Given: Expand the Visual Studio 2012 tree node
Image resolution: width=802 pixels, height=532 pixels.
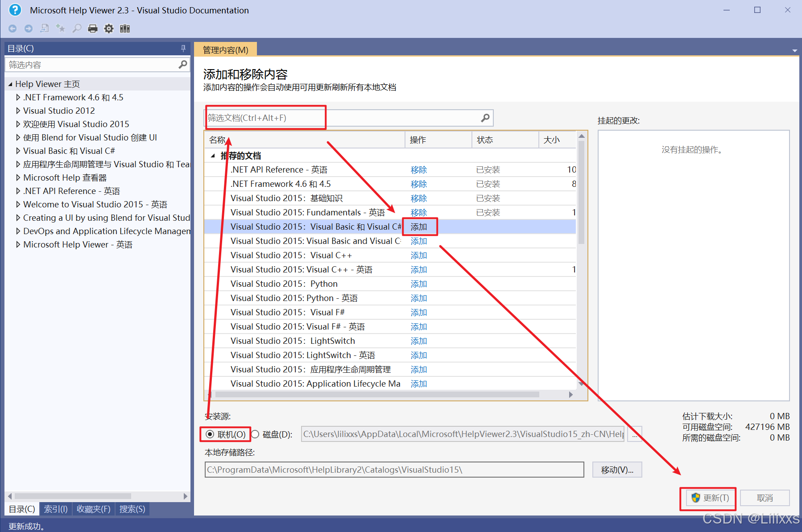Looking at the screenshot, I should click(x=18, y=111).
